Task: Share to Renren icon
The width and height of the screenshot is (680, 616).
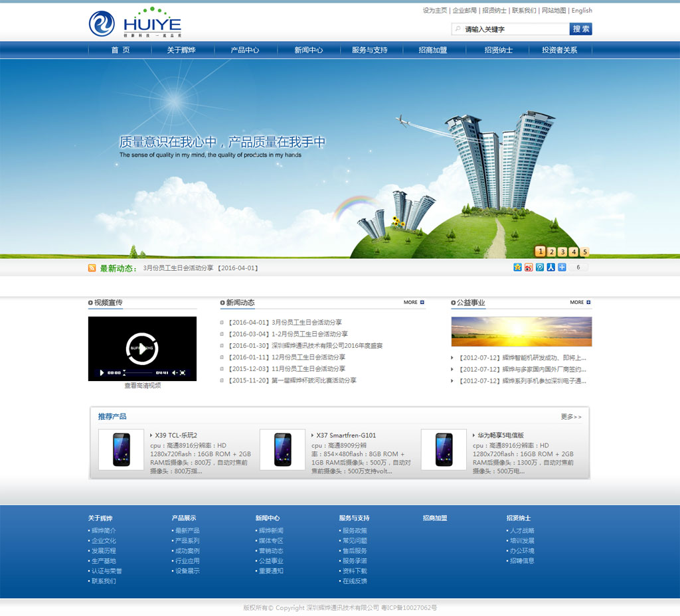Action: (551, 268)
